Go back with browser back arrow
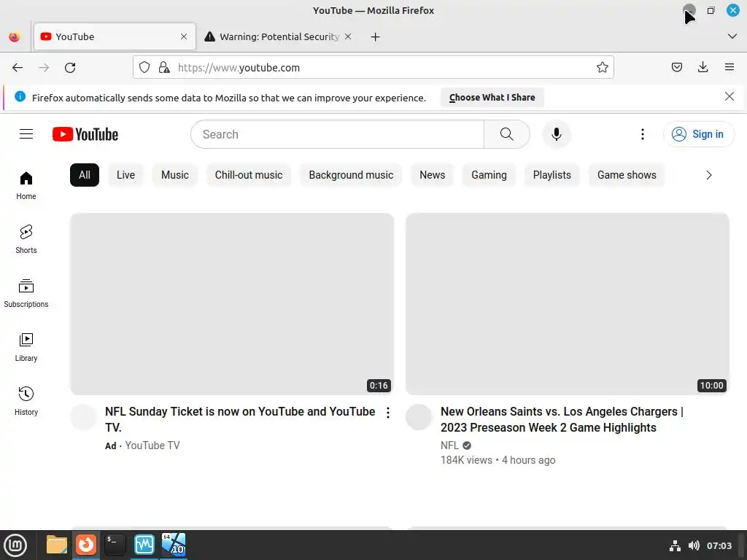Viewport: 747px width, 560px height. tap(18, 68)
